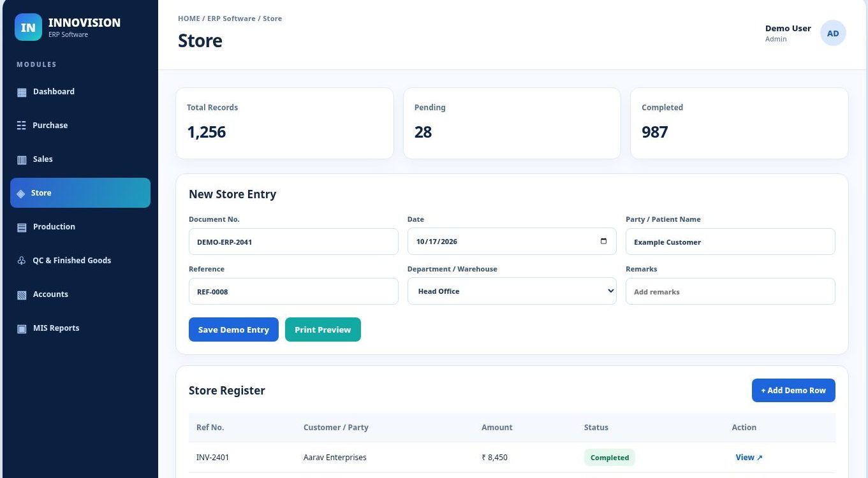Image resolution: width=868 pixels, height=478 pixels.
Task: Click the ₹ 8,450 amount cell
Action: [494, 458]
